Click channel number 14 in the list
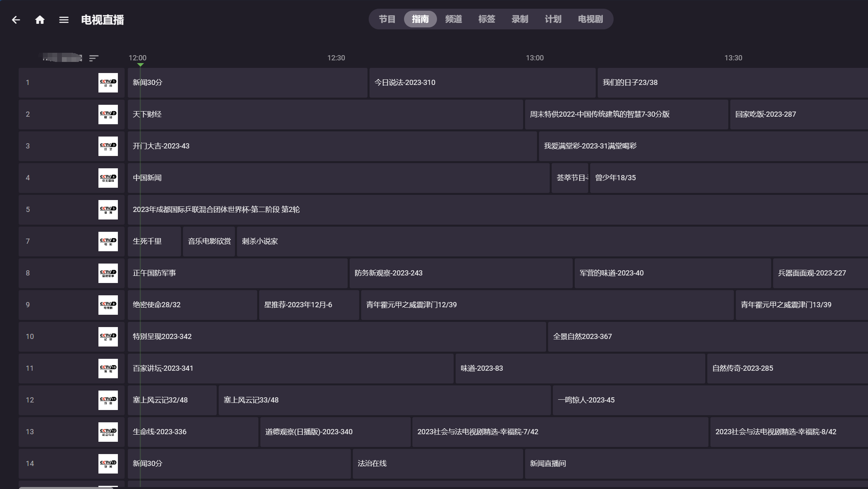The height and width of the screenshot is (489, 868). pyautogui.click(x=30, y=464)
